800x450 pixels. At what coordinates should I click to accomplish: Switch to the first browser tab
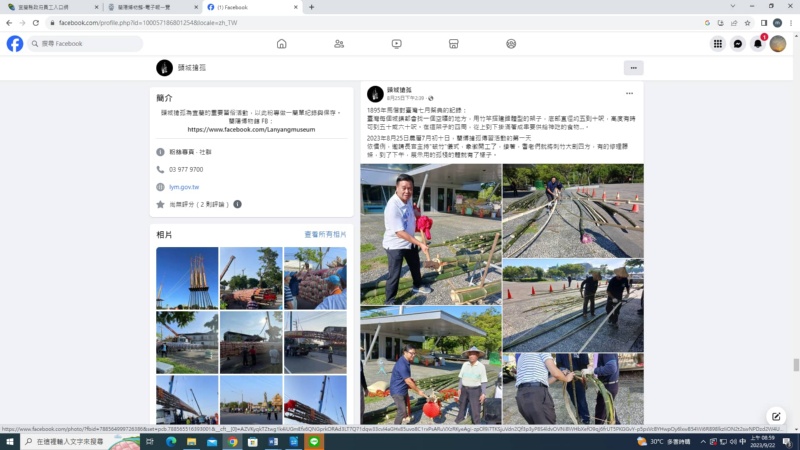[50, 7]
